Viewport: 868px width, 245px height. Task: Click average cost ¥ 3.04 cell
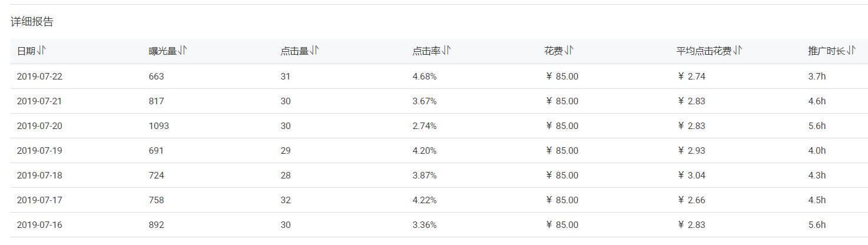(x=691, y=176)
